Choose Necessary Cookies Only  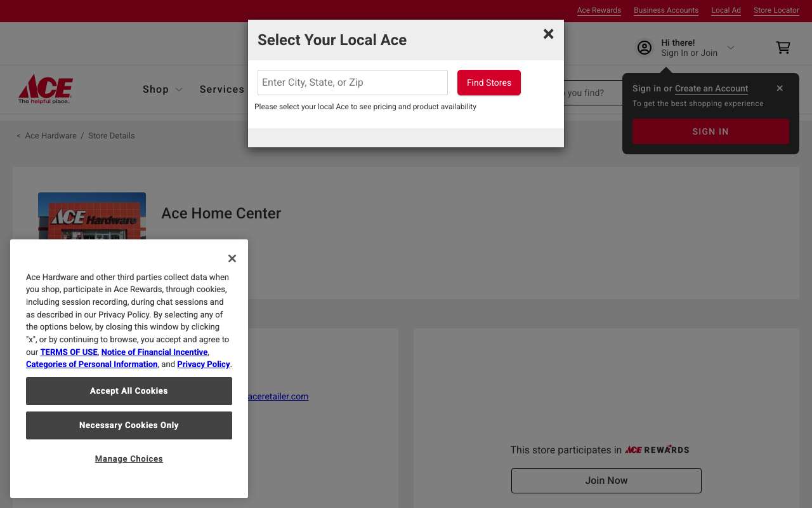(129, 425)
